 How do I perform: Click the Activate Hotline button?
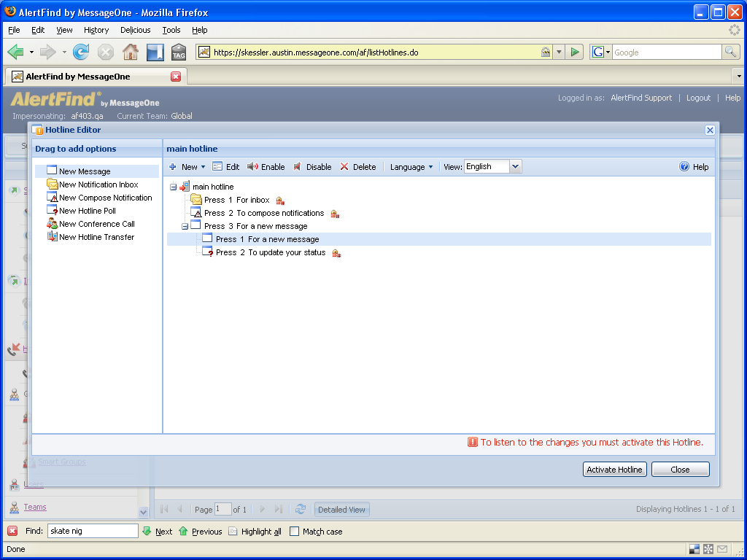pyautogui.click(x=614, y=470)
